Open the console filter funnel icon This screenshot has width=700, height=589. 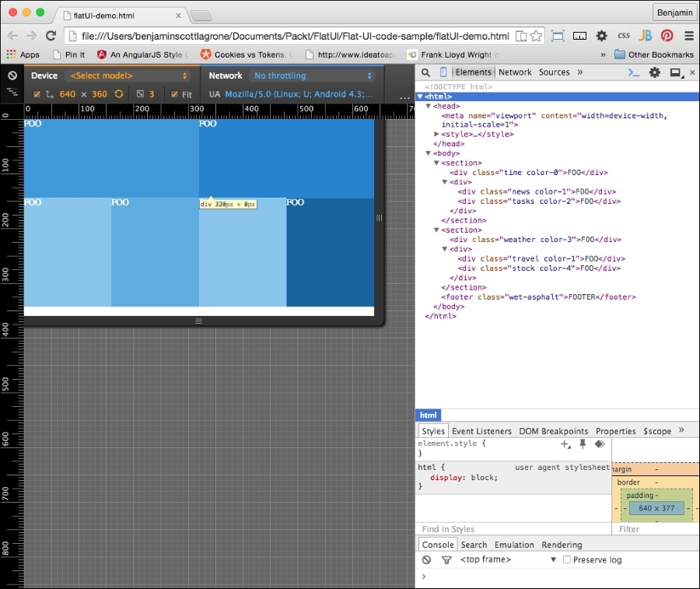[x=445, y=559]
